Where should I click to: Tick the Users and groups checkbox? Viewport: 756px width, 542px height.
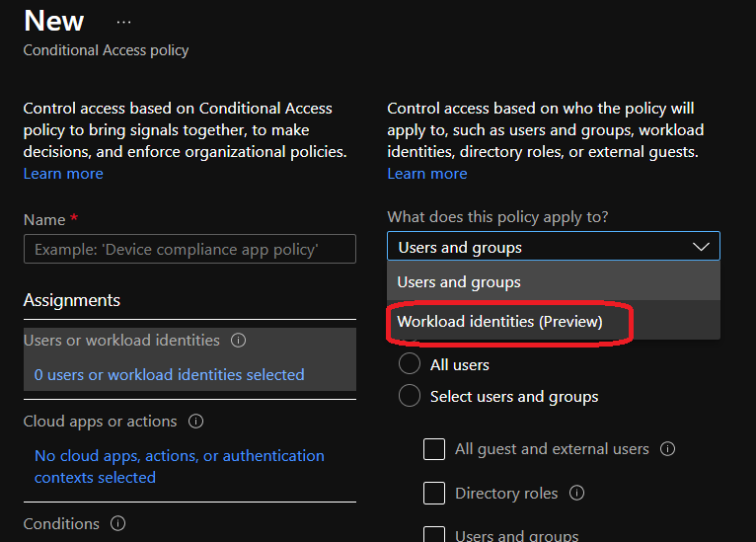click(x=434, y=535)
